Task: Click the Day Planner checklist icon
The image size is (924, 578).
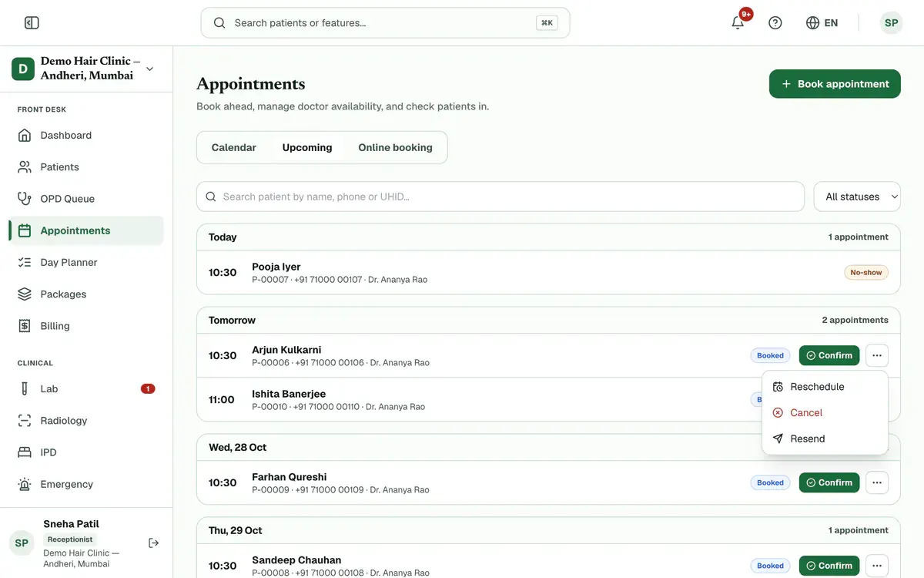Action: coord(25,263)
